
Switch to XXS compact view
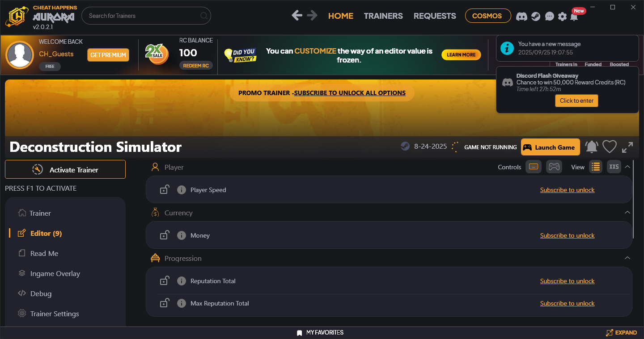(614, 167)
